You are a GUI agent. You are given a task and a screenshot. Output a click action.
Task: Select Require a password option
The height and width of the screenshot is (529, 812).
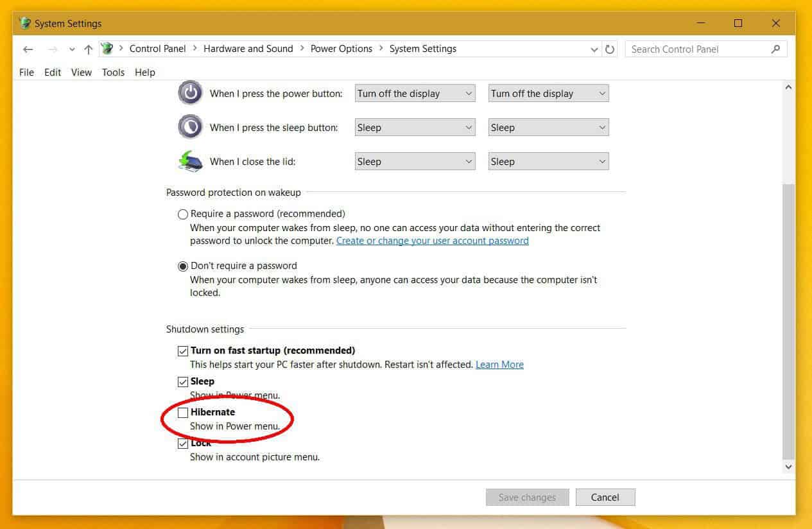(183, 214)
